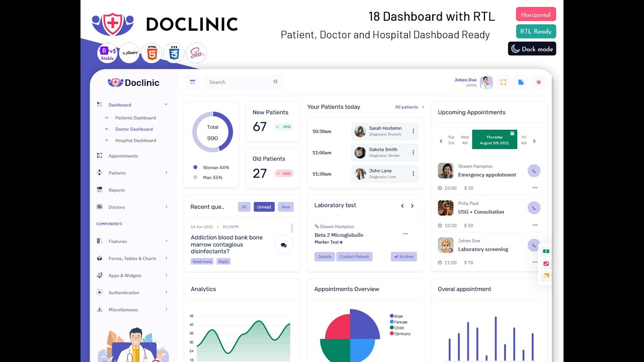Open Reports in sidebar
The image size is (644, 362).
click(117, 190)
